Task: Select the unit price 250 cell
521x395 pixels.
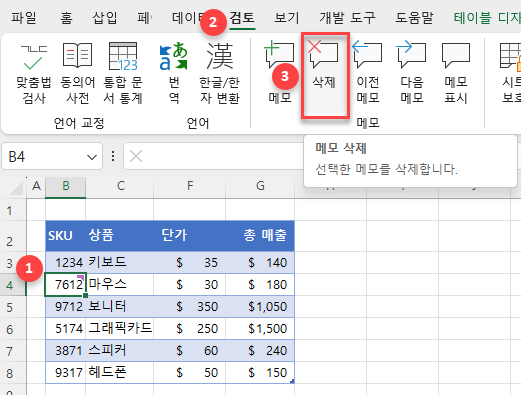Action: [190, 329]
